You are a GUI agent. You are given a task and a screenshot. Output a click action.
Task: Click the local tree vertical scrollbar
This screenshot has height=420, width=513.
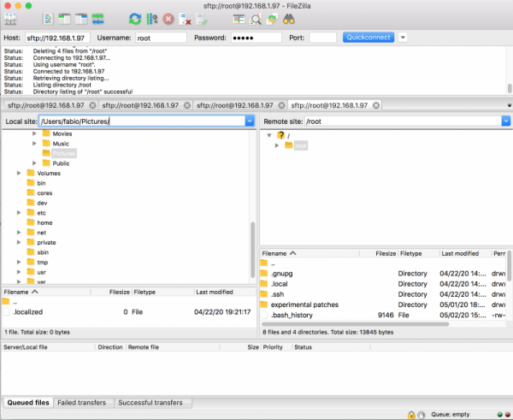[x=252, y=250]
